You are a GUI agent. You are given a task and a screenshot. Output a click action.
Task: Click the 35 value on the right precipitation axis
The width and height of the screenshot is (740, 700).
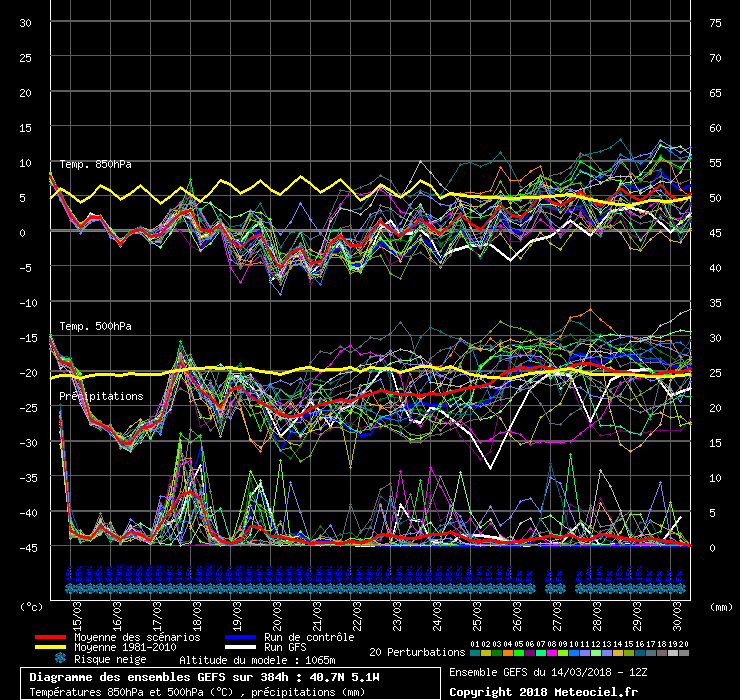(x=715, y=303)
